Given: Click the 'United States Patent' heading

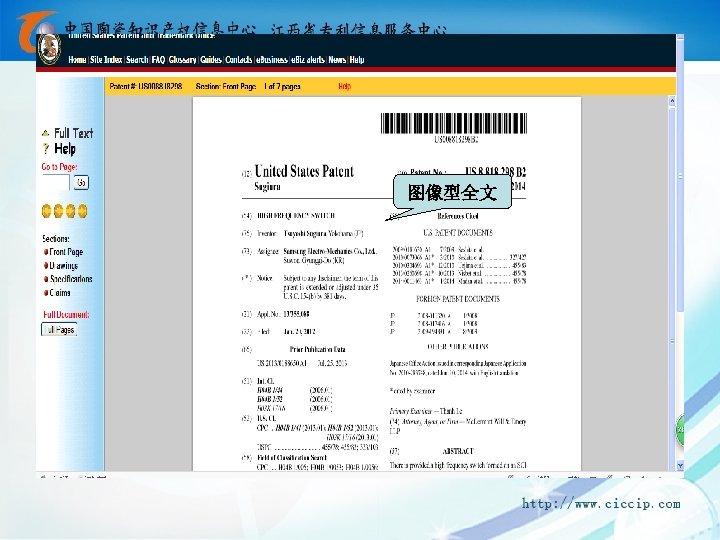Looking at the screenshot, I should pyautogui.click(x=304, y=171).
